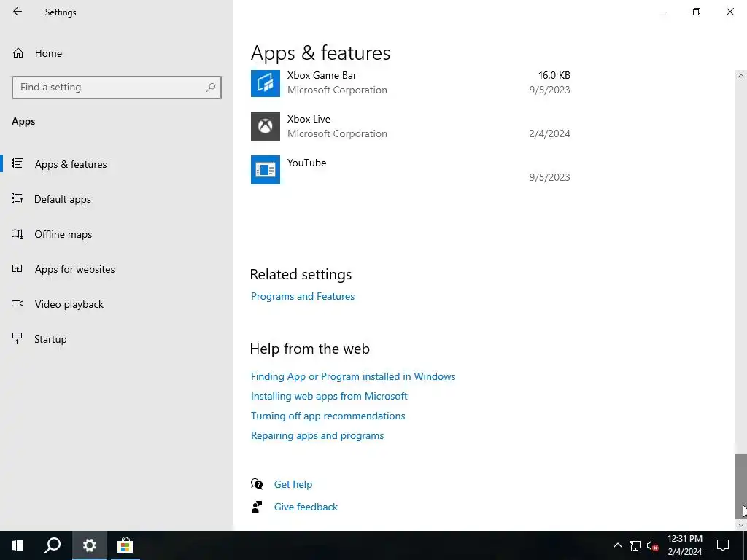Select the Xbox Game Bar app icon
This screenshot has height=560, width=747.
click(266, 83)
